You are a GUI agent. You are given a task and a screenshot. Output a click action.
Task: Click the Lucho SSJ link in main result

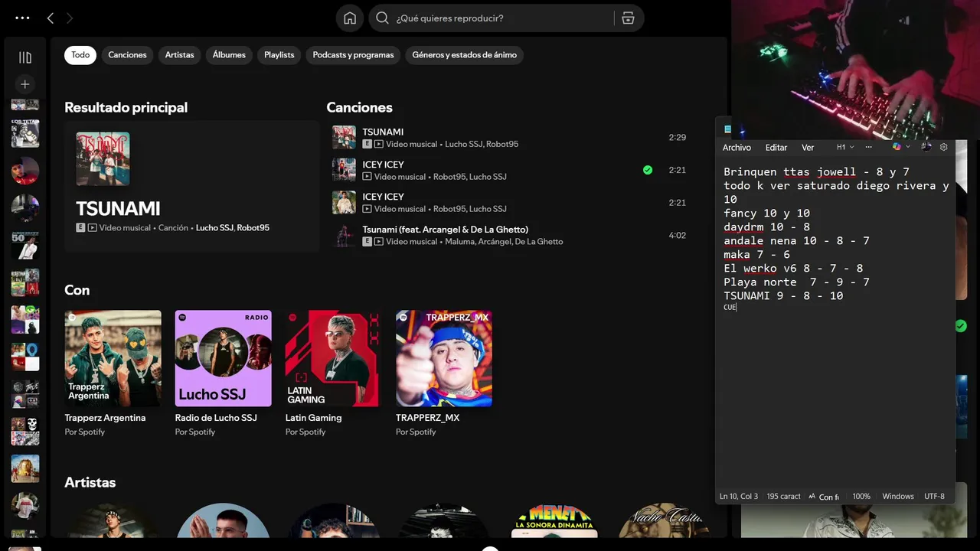(214, 228)
